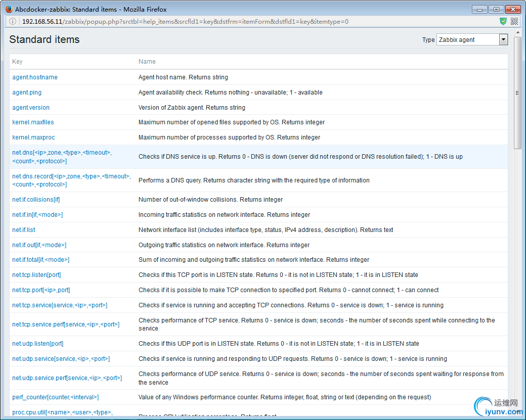Open the Type dropdown showing Zabbix agent
The width and height of the screenshot is (526, 420).
click(472, 39)
